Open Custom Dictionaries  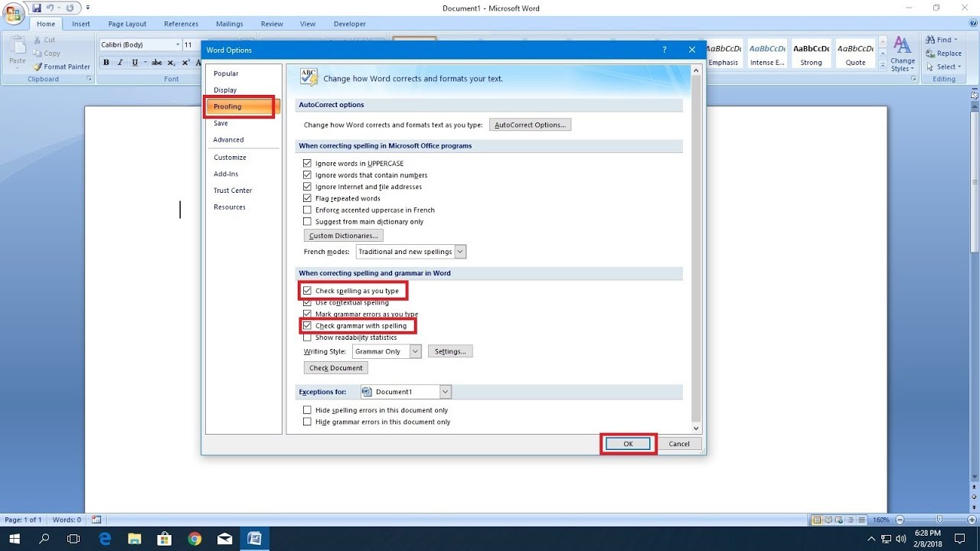[343, 236]
